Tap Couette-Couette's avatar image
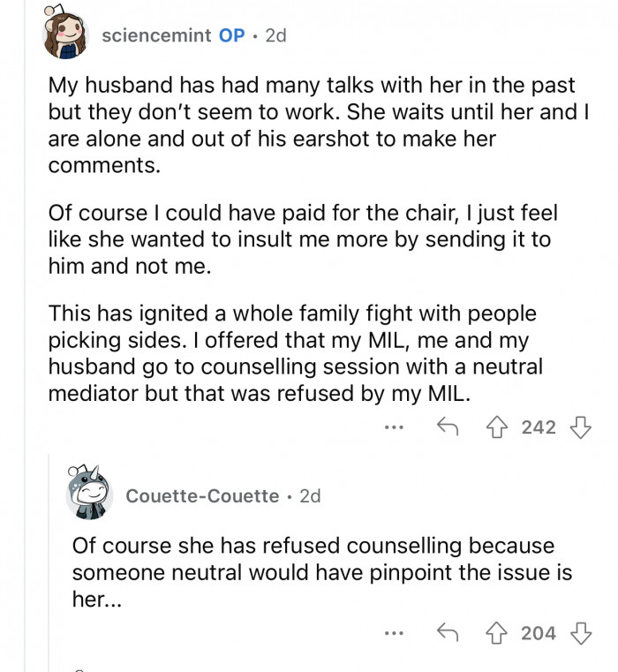 click(88, 495)
